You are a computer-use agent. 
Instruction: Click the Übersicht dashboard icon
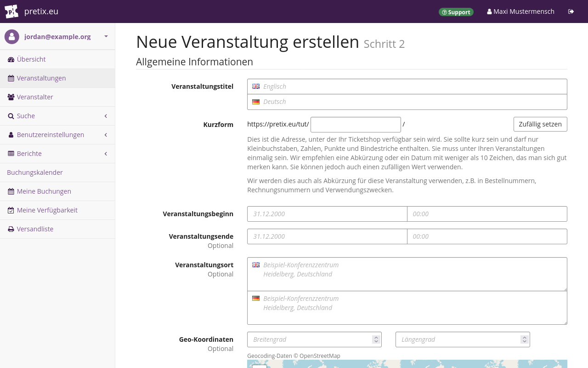click(x=11, y=59)
